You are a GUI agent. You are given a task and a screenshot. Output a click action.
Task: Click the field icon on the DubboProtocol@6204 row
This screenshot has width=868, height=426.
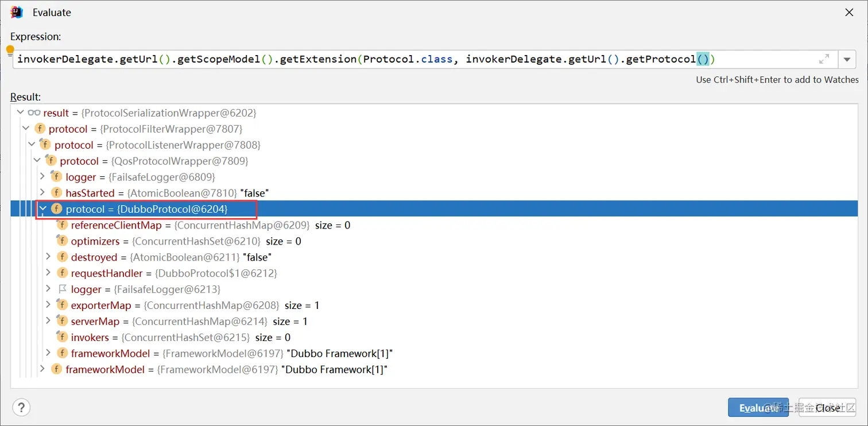point(56,208)
